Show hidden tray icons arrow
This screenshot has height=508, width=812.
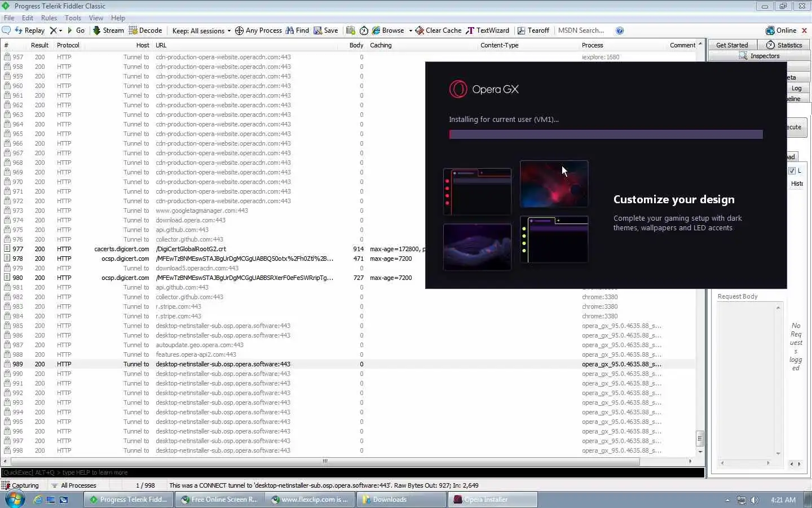click(x=727, y=500)
